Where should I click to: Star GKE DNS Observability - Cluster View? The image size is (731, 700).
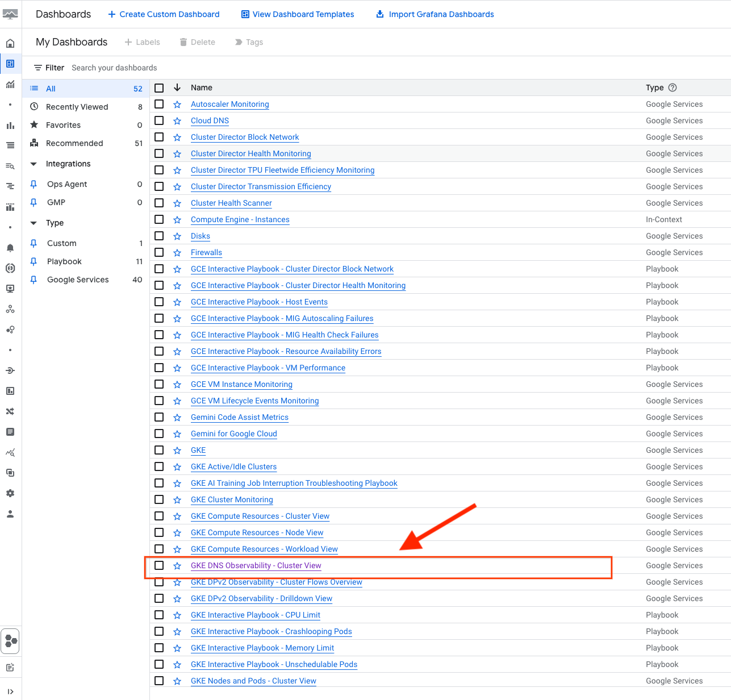click(x=177, y=566)
